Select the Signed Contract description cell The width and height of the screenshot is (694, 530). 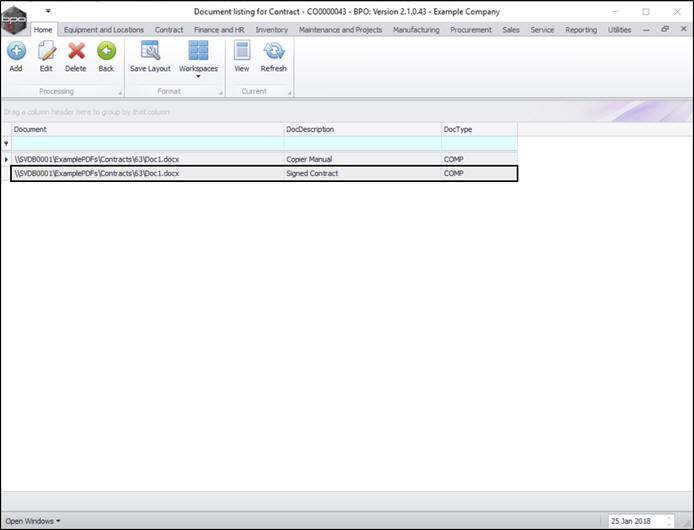(x=362, y=173)
